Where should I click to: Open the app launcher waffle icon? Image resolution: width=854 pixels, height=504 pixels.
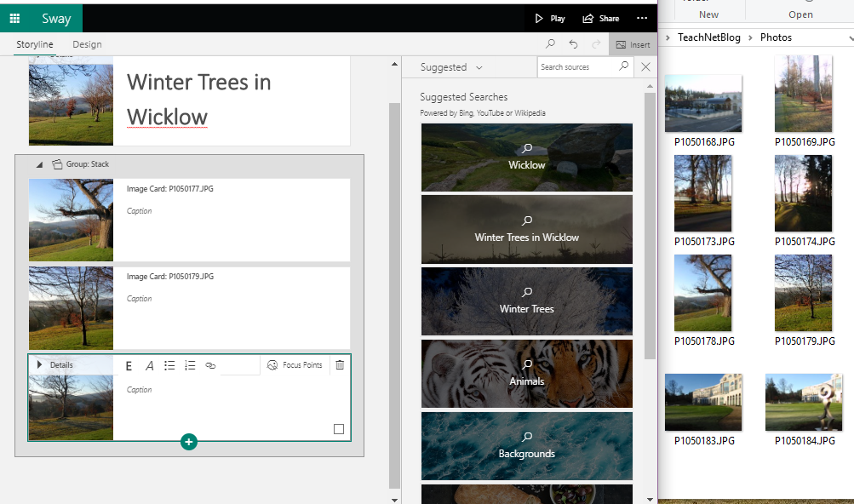(x=14, y=18)
